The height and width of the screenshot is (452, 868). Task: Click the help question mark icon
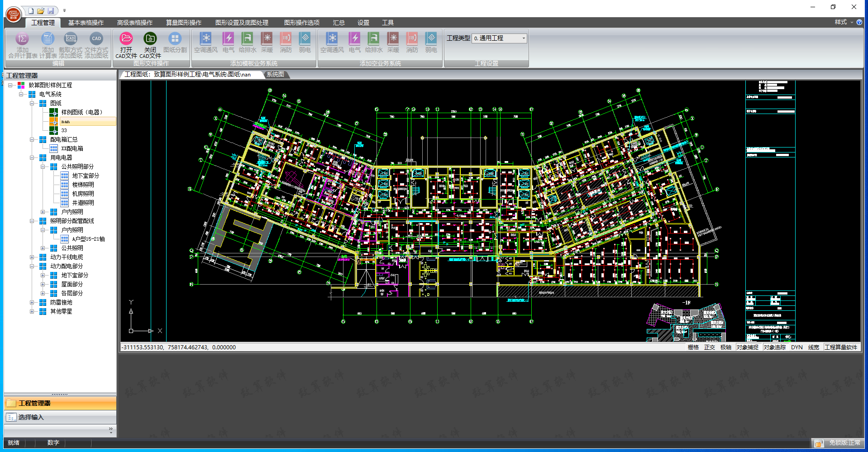859,22
